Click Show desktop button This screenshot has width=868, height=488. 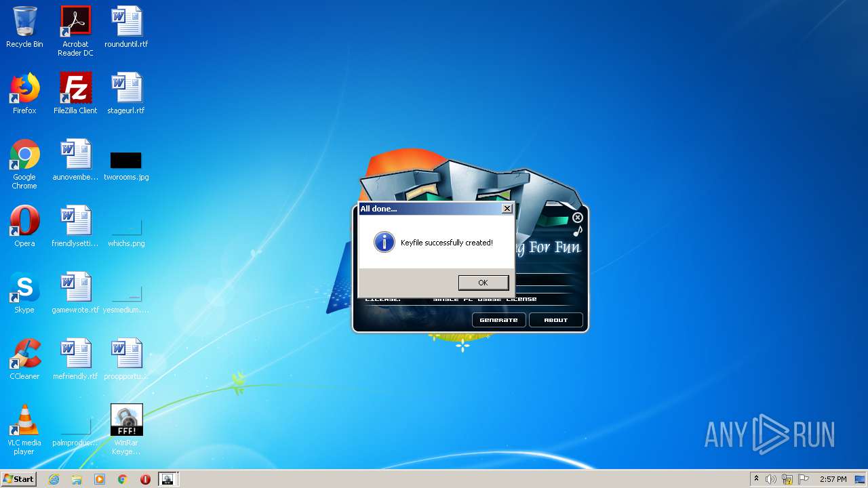pyautogui.click(x=860, y=479)
